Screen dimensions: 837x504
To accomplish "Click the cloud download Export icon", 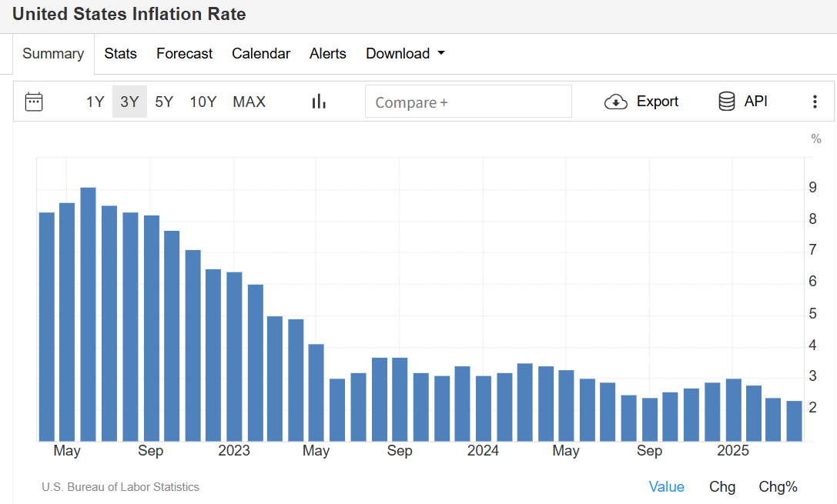I will 616,102.
